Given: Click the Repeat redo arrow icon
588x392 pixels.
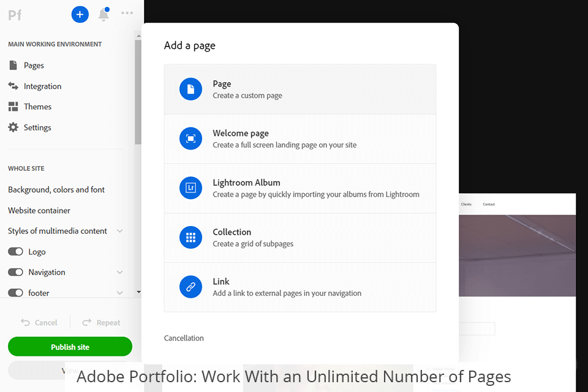Looking at the screenshot, I should click(86, 322).
